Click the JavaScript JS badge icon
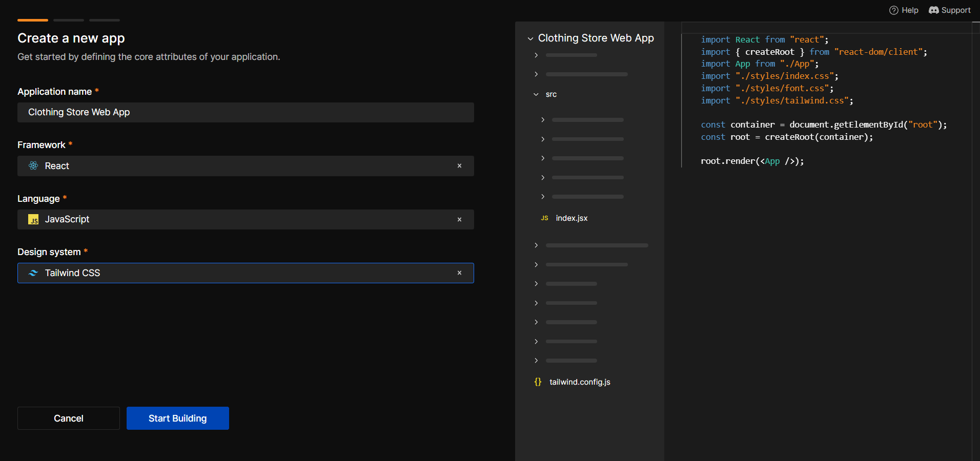This screenshot has width=980, height=461. (33, 219)
